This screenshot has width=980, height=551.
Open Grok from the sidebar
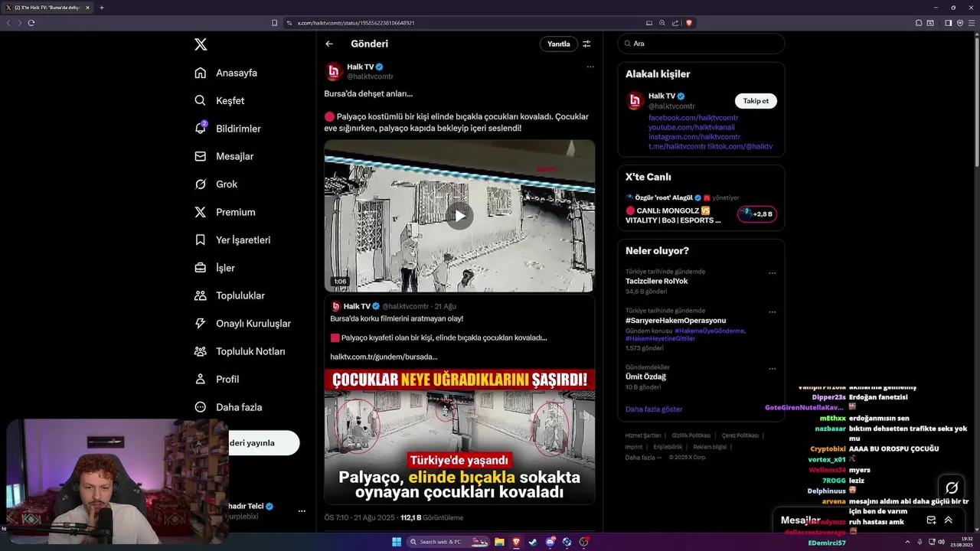(215, 184)
